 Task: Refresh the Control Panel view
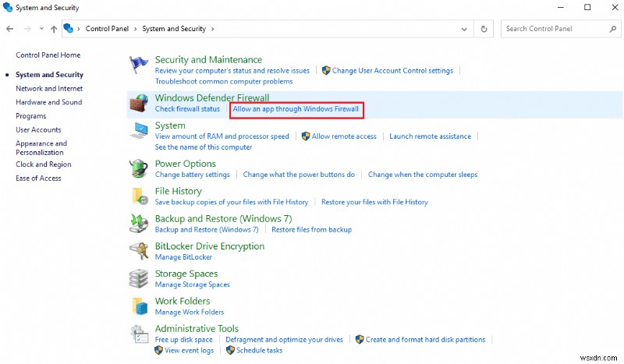point(485,29)
